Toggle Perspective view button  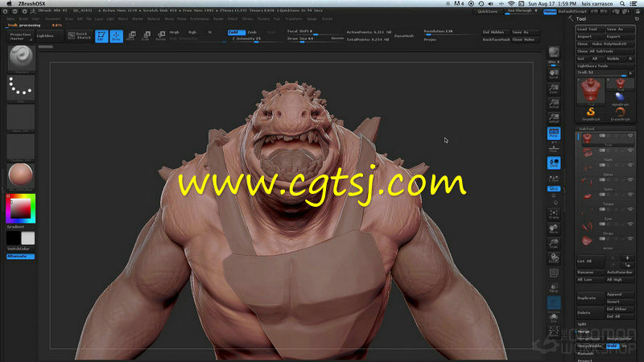tap(554, 133)
